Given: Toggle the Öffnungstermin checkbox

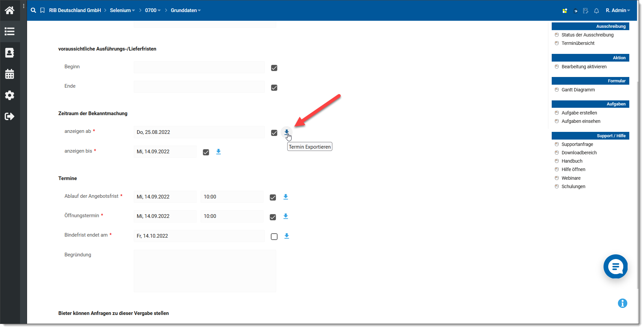Looking at the screenshot, I should (273, 217).
